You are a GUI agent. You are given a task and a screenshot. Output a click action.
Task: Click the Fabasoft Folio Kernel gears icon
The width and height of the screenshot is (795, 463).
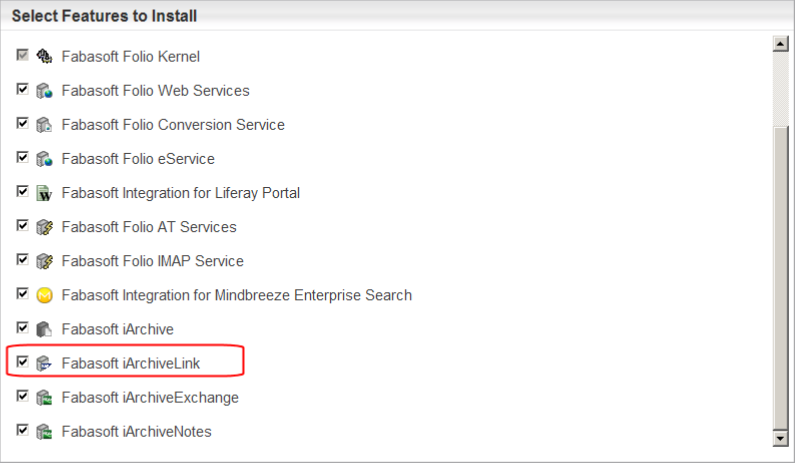(44, 56)
